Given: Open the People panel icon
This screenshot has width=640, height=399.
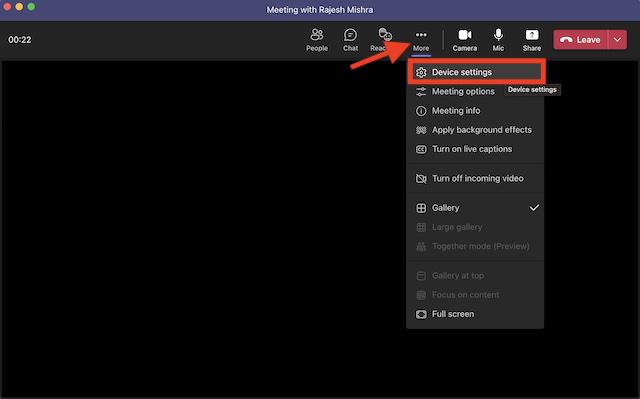Looking at the screenshot, I should pyautogui.click(x=317, y=35).
